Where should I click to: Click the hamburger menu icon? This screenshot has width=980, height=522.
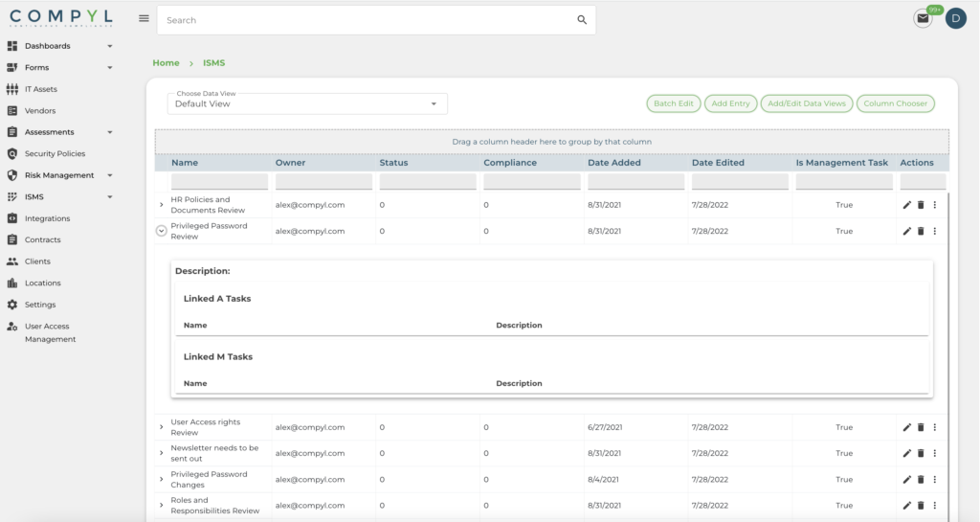(x=144, y=18)
